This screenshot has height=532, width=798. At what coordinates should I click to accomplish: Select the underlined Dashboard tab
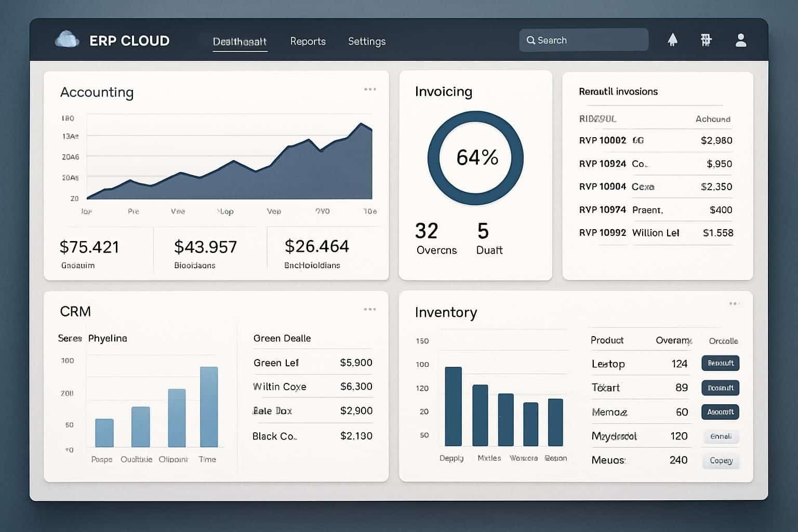click(240, 42)
